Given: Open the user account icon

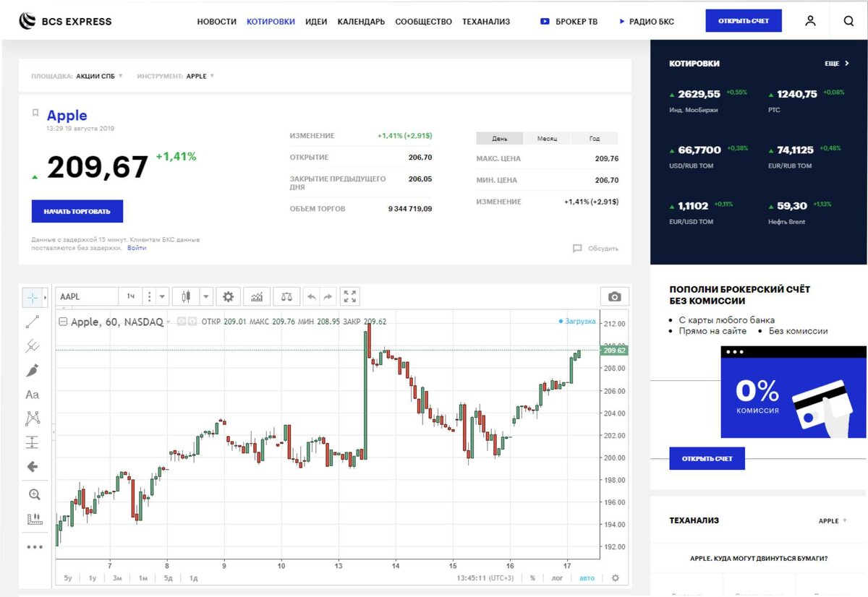Looking at the screenshot, I should tap(810, 21).
